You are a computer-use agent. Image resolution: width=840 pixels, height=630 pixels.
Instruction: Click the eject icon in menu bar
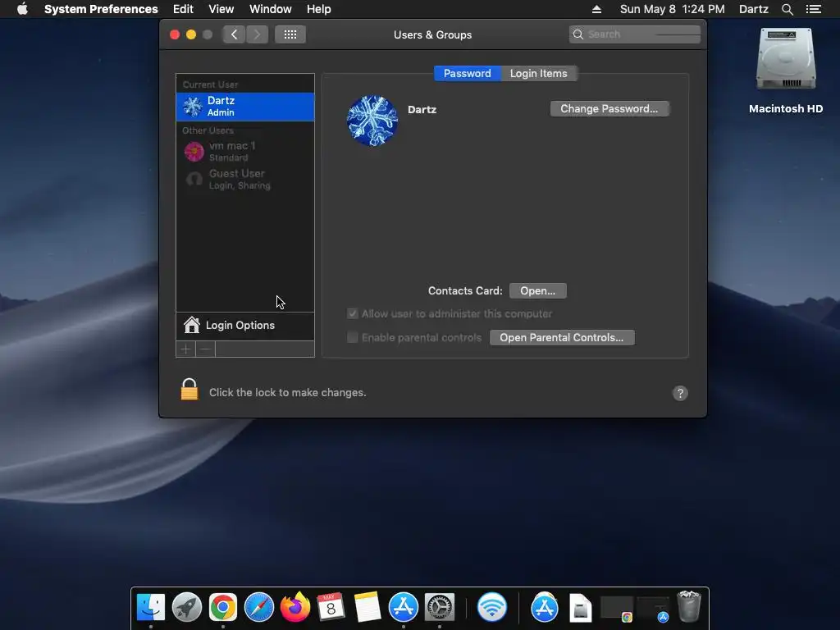(596, 9)
